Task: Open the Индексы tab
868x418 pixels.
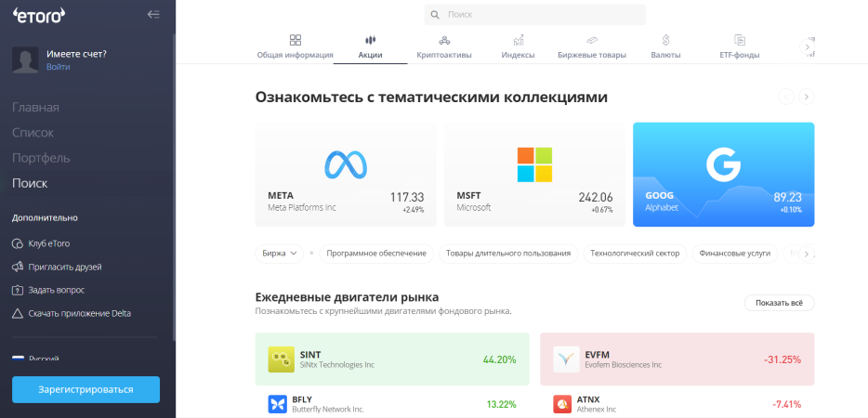Action: tap(519, 47)
